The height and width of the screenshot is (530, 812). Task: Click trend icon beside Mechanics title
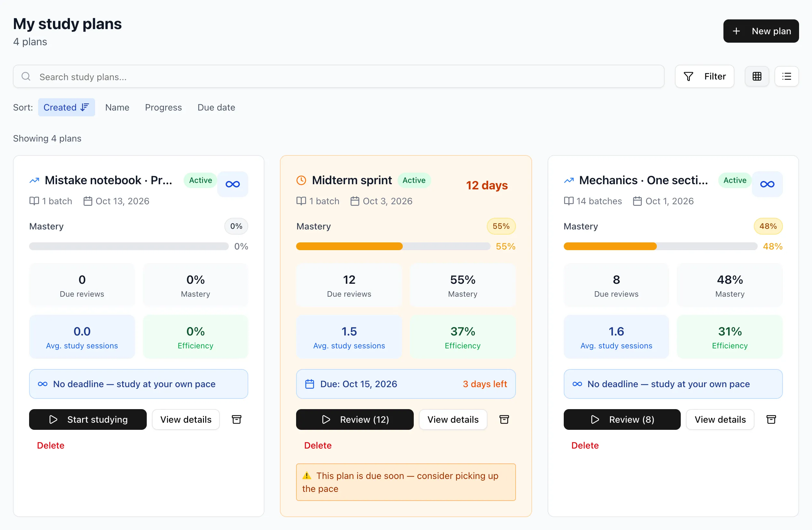[569, 180]
